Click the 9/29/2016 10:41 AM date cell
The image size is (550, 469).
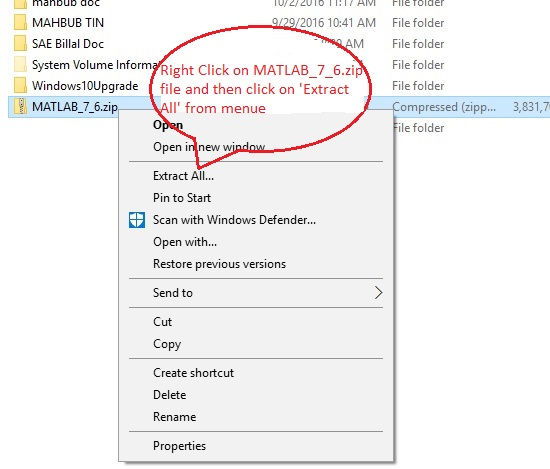tap(324, 23)
